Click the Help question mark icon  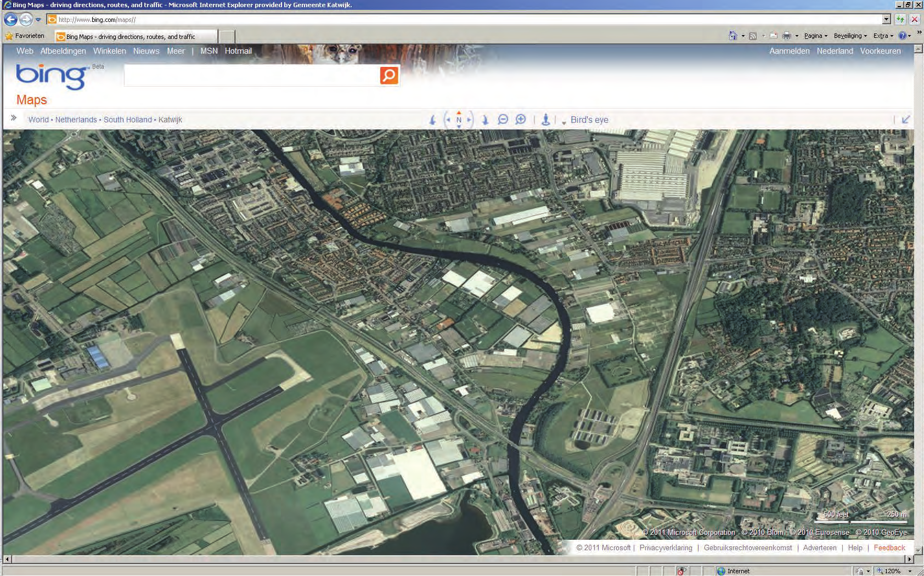tap(903, 36)
